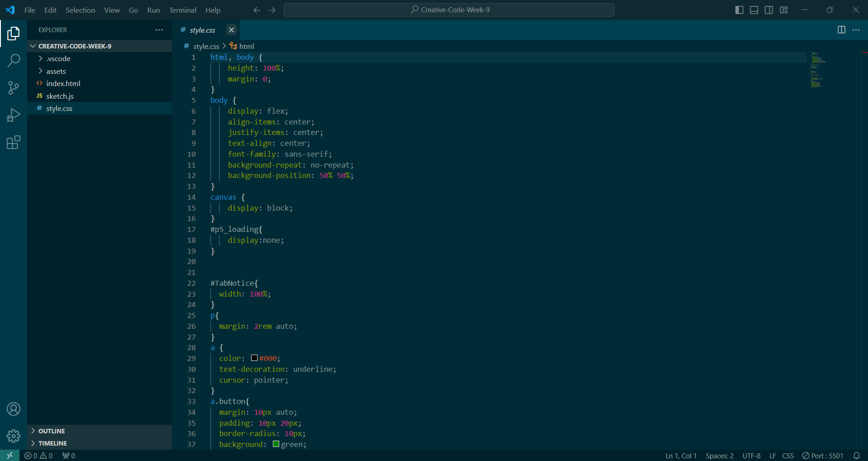
Task: Open the Extensions view
Action: (14, 142)
